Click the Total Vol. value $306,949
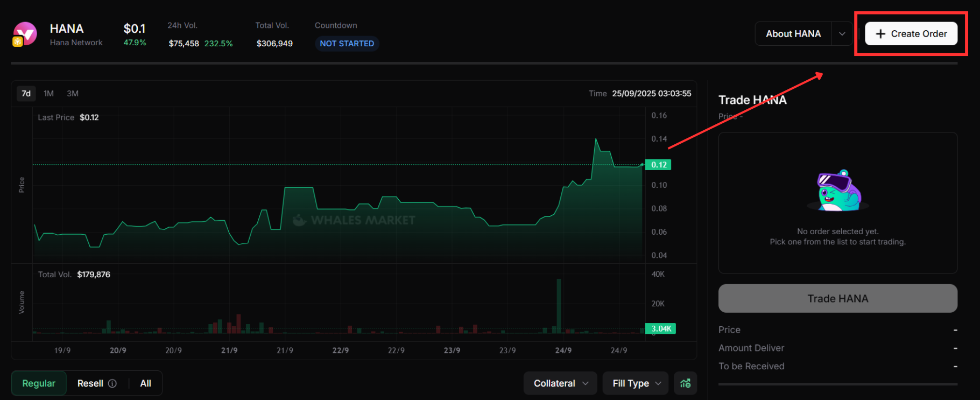The image size is (980, 400). [x=274, y=44]
